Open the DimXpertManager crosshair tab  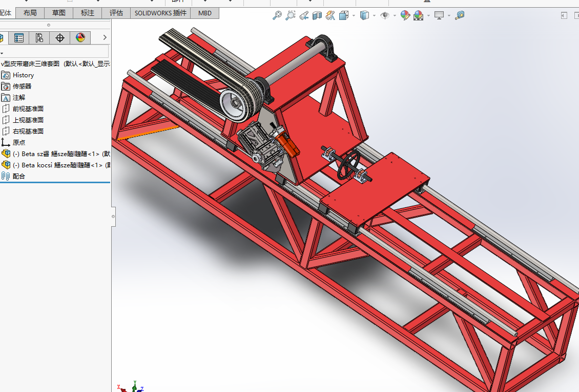click(x=60, y=37)
